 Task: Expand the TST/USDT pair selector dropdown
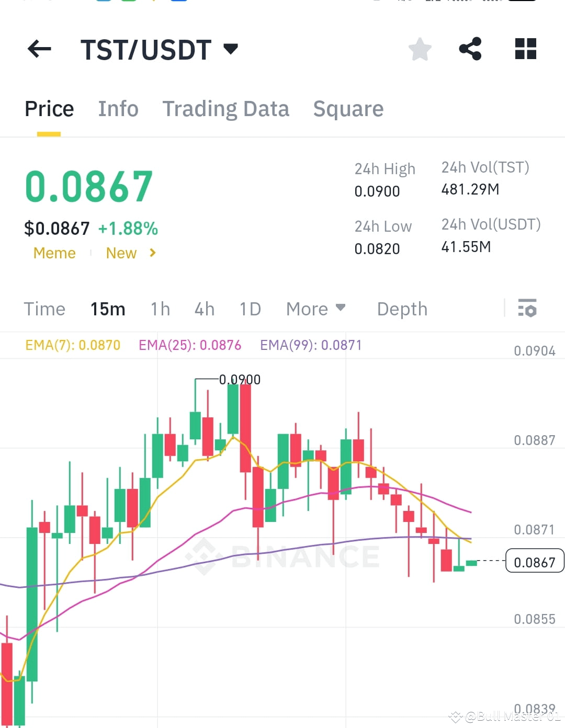[x=230, y=49]
